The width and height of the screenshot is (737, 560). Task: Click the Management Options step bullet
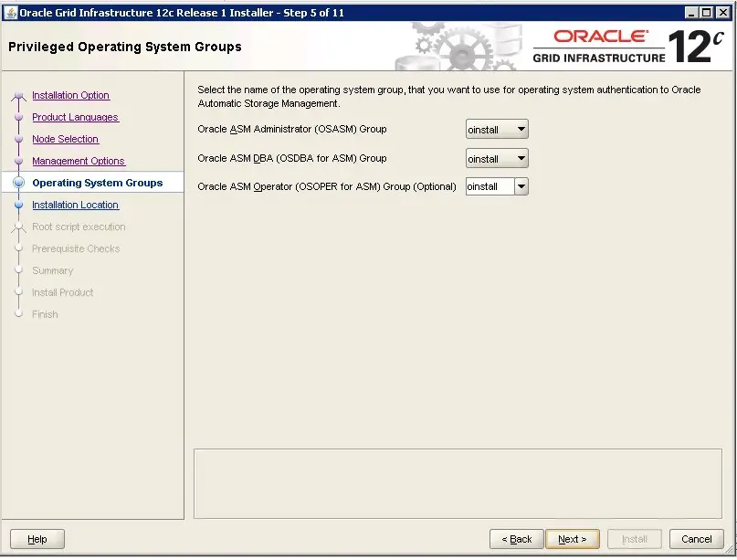tap(19, 161)
